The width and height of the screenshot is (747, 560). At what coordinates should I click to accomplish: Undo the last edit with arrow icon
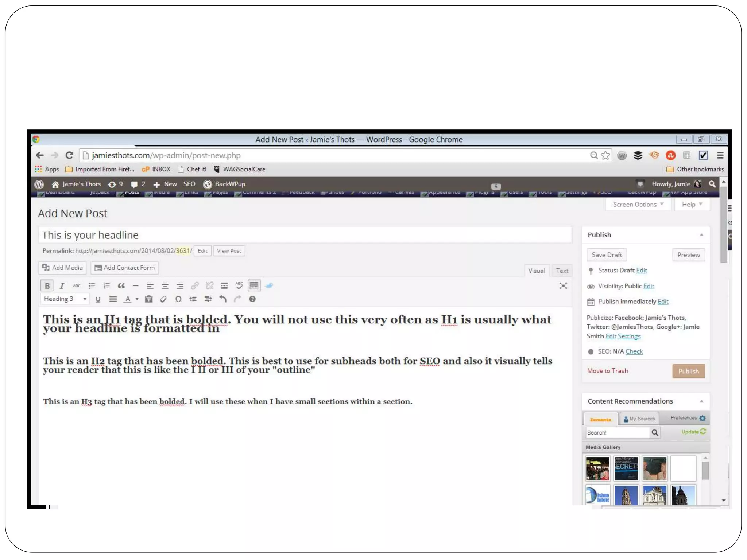[x=223, y=299]
